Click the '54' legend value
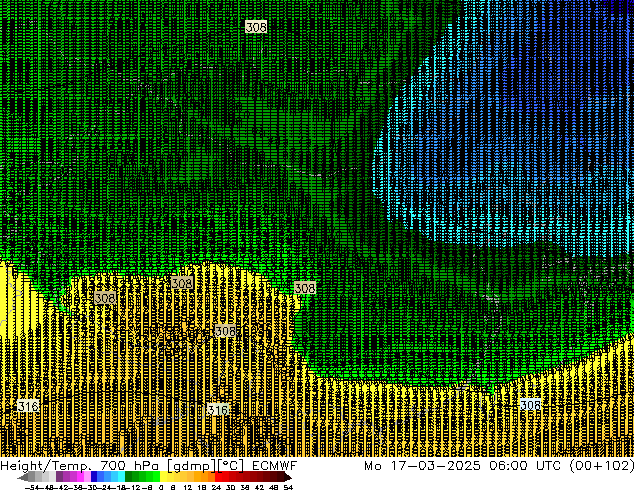Viewport: 634px width, 490px height. click(x=287, y=488)
